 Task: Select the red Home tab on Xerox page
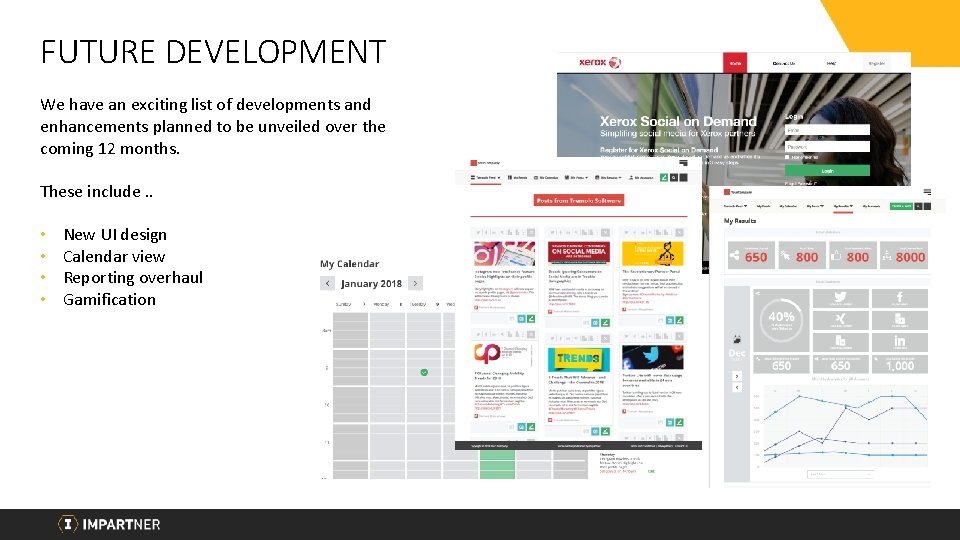click(x=735, y=63)
